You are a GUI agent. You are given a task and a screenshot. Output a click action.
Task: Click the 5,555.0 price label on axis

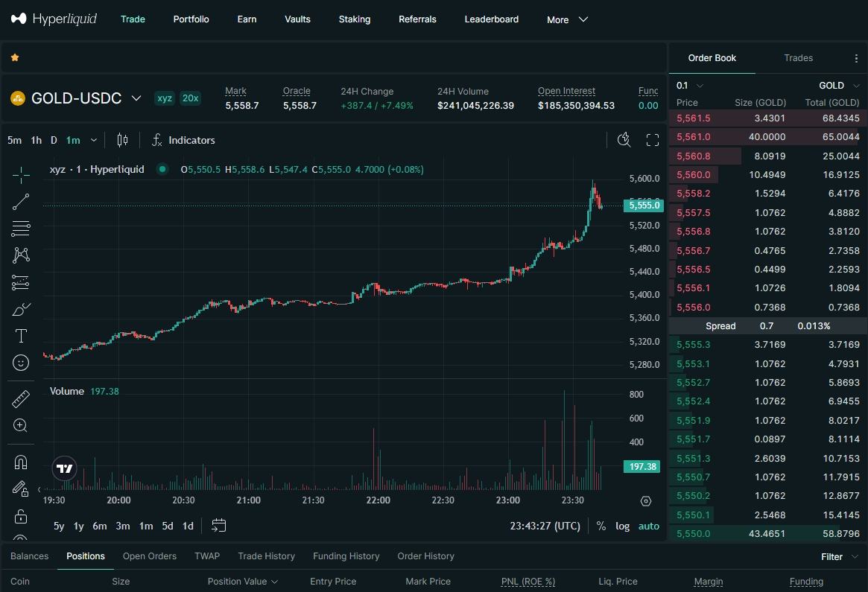pos(644,206)
